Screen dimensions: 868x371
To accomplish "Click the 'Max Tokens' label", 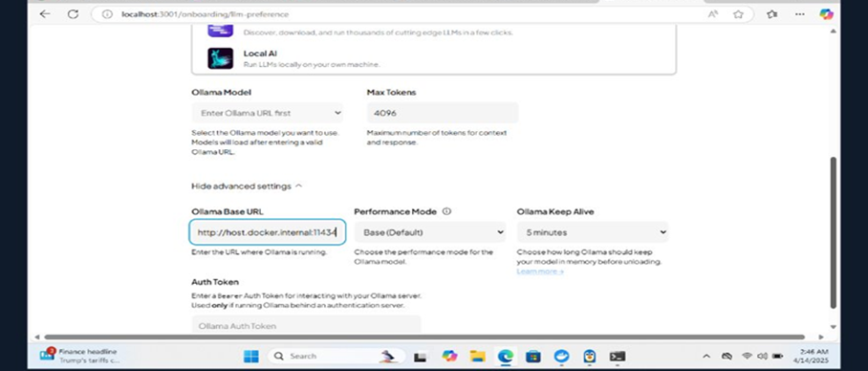I will pyautogui.click(x=391, y=93).
